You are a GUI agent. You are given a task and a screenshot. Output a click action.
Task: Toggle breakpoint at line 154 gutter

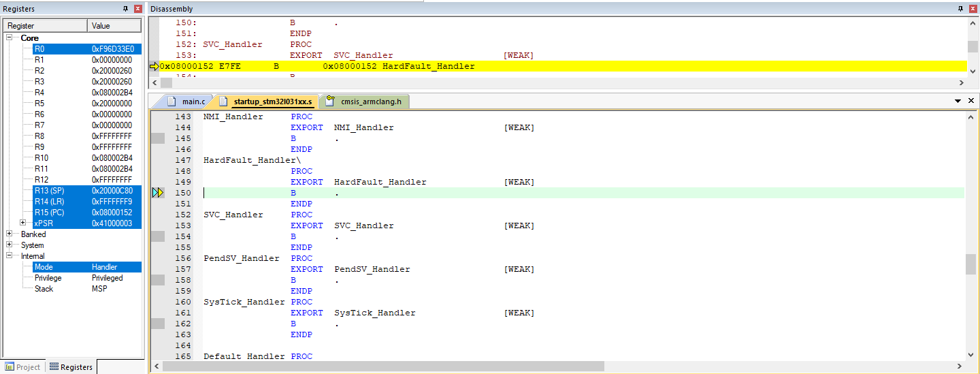coord(158,236)
